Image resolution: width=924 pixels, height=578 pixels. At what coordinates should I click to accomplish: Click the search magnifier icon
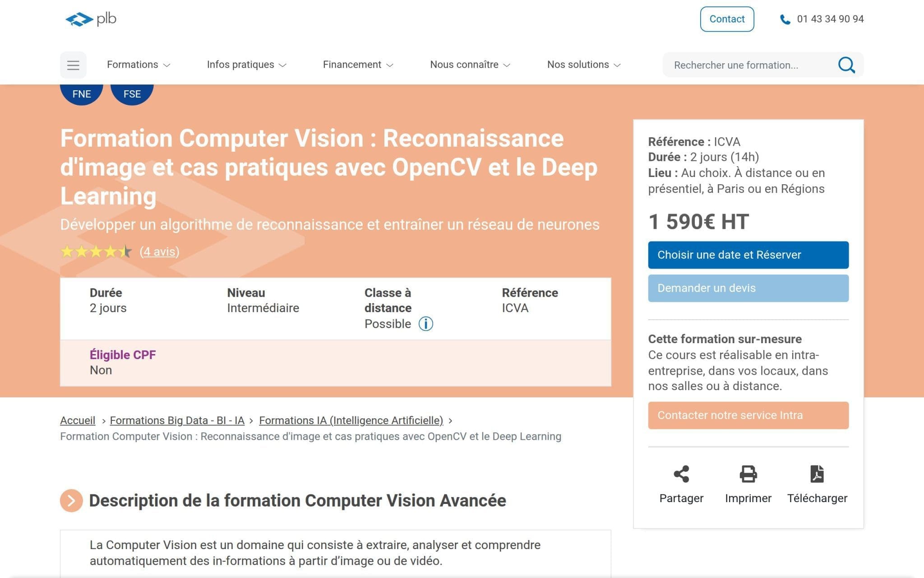pos(846,65)
